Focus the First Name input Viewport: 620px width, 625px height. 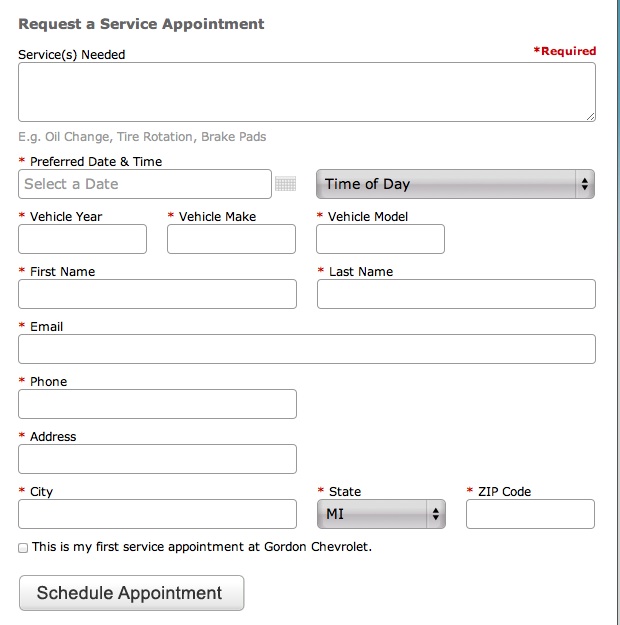coord(157,294)
